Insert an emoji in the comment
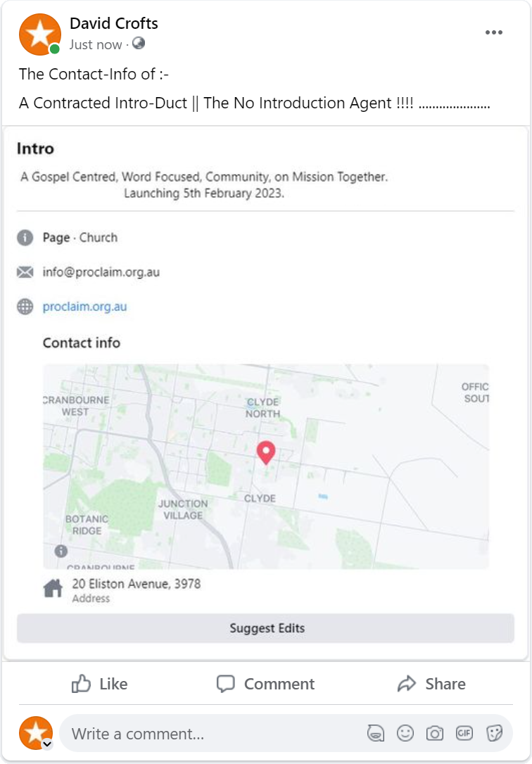Screen dimensions: 532x764 point(405,733)
